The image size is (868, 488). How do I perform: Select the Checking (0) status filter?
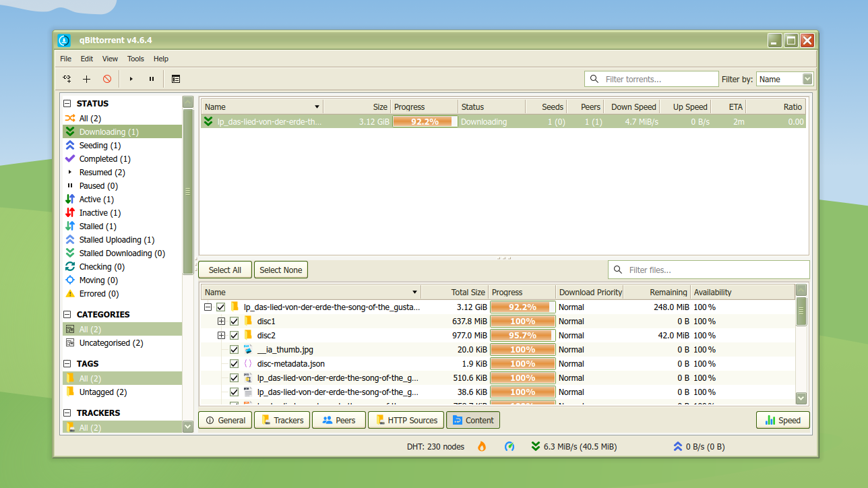point(122,267)
